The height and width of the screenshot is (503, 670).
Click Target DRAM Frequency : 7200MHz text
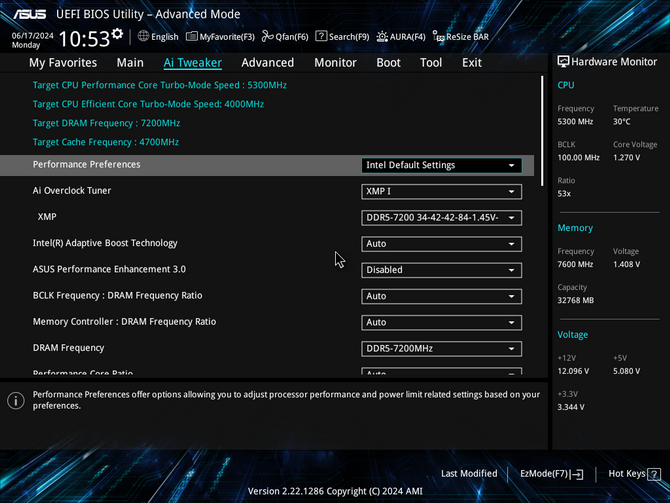point(106,123)
